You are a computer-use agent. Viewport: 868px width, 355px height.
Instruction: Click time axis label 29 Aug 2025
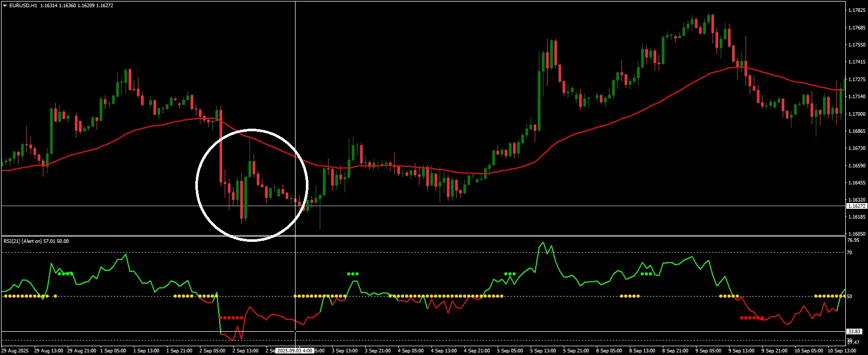[x=15, y=351]
